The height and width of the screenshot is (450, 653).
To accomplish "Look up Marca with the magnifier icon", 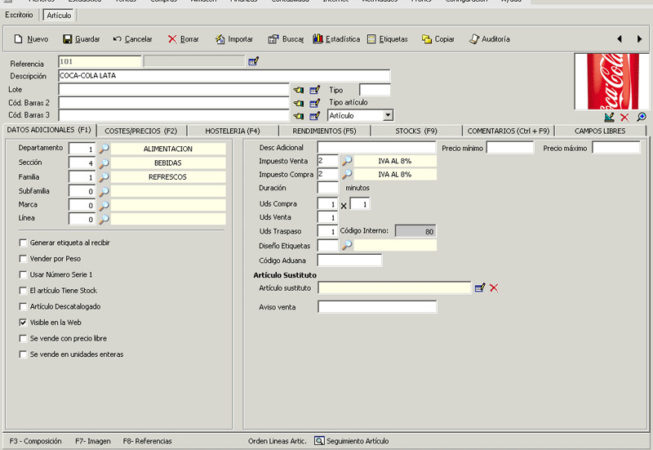I will click(104, 206).
